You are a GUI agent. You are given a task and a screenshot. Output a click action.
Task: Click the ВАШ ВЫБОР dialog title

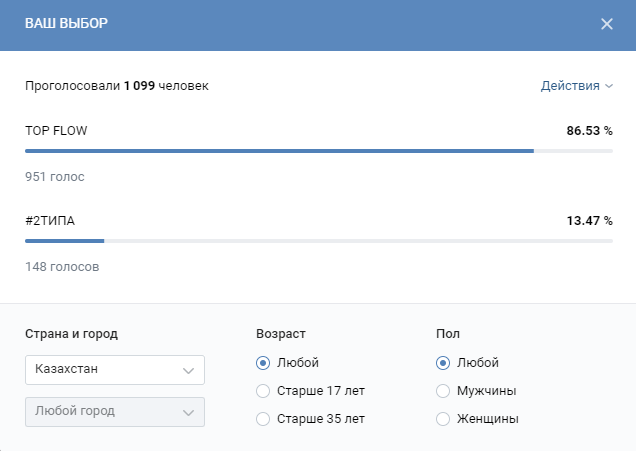[x=66, y=24]
